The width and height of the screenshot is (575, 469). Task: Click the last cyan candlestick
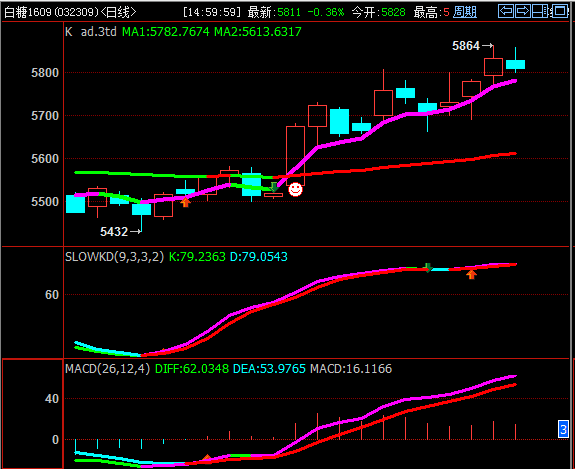515,64
